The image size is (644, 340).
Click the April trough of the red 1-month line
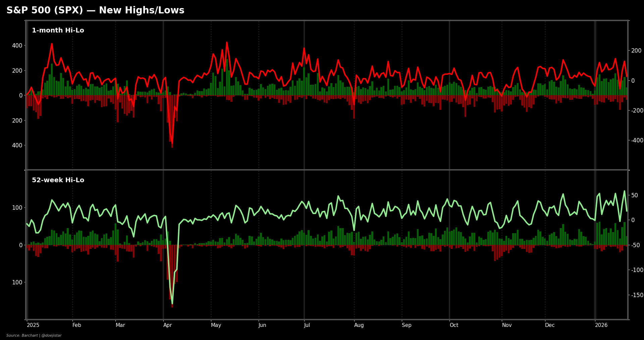pyautogui.click(x=172, y=142)
